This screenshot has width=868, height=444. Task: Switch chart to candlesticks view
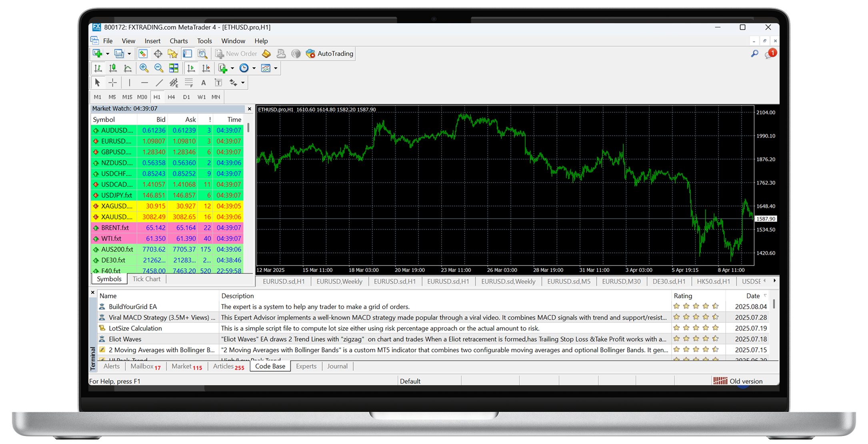click(113, 68)
